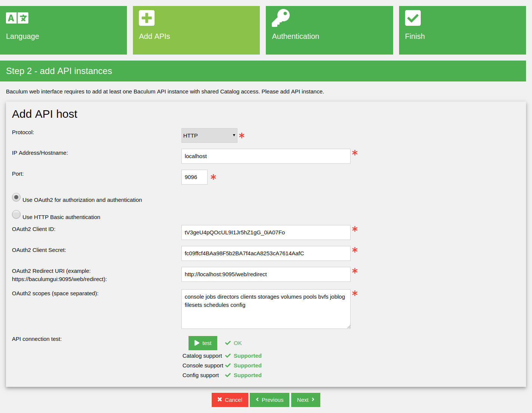Click Supported next to Console support
This screenshot has height=413, width=532.
tap(248, 366)
